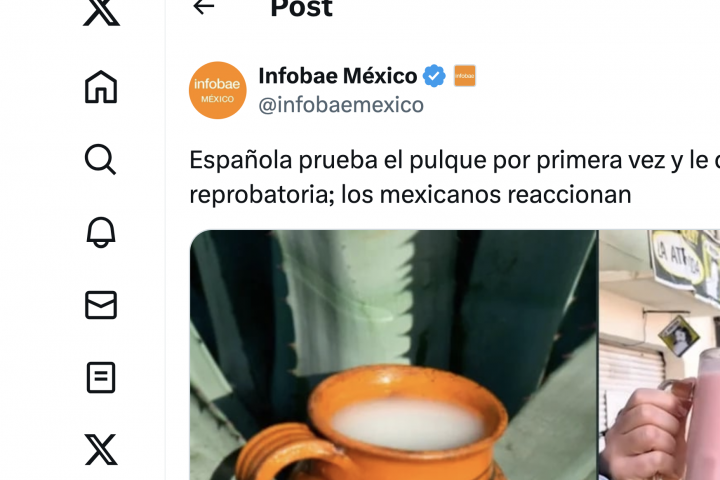Click the Premium X icon below Lists
The width and height of the screenshot is (720, 480).
[x=101, y=450]
